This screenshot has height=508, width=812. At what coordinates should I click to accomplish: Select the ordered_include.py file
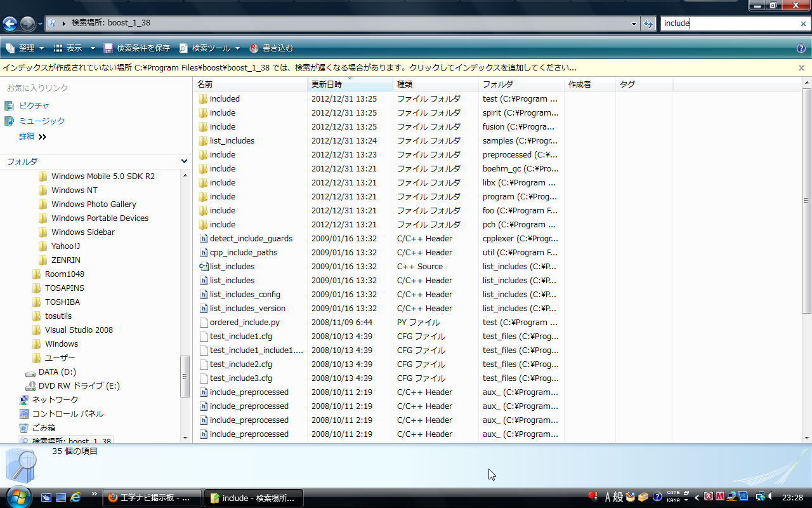(x=244, y=323)
